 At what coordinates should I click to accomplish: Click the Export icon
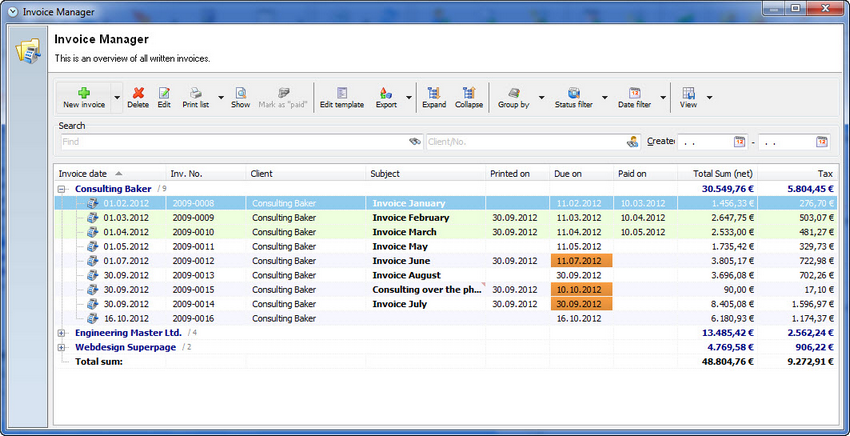(x=386, y=93)
